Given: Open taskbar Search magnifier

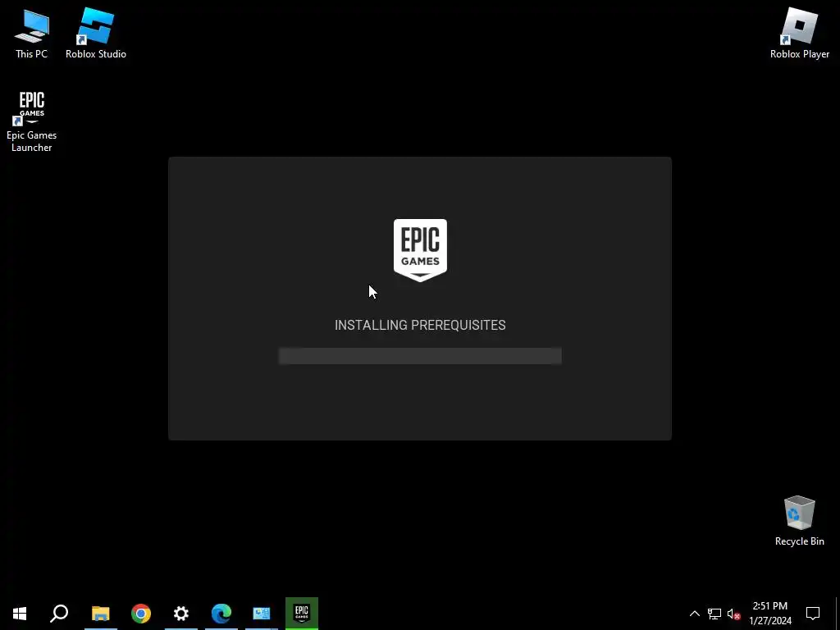Looking at the screenshot, I should (x=59, y=614).
